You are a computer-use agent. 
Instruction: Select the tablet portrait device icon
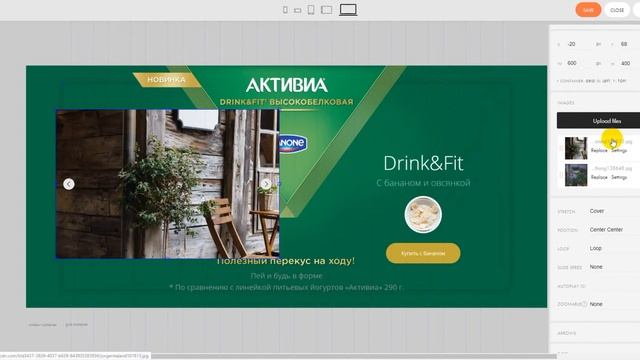(x=311, y=10)
